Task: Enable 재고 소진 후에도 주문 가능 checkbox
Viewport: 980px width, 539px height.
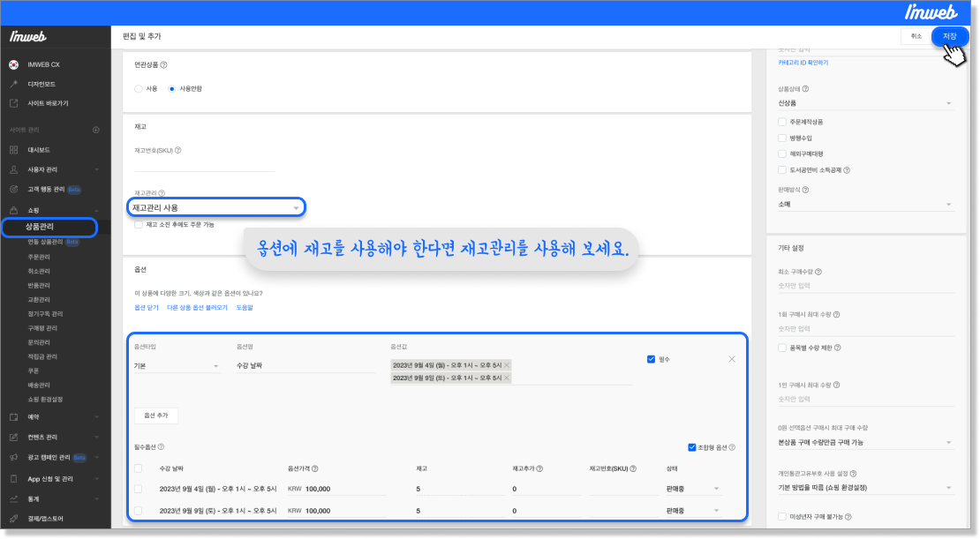Action: [139, 225]
